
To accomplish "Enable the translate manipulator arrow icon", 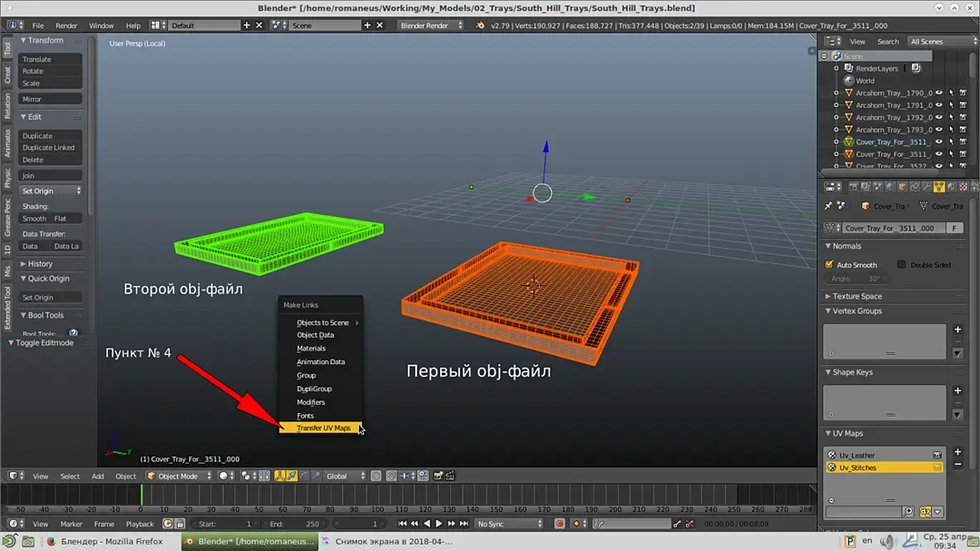I will (292, 476).
